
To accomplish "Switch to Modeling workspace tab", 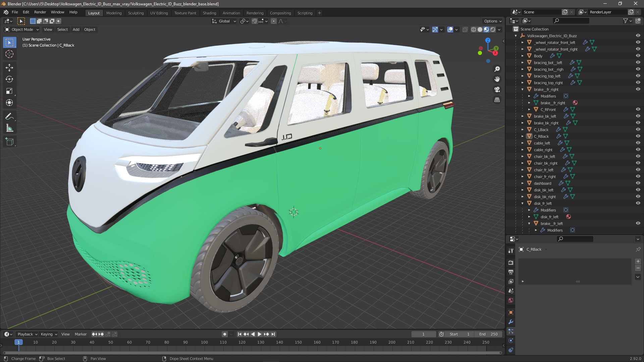I will (114, 13).
